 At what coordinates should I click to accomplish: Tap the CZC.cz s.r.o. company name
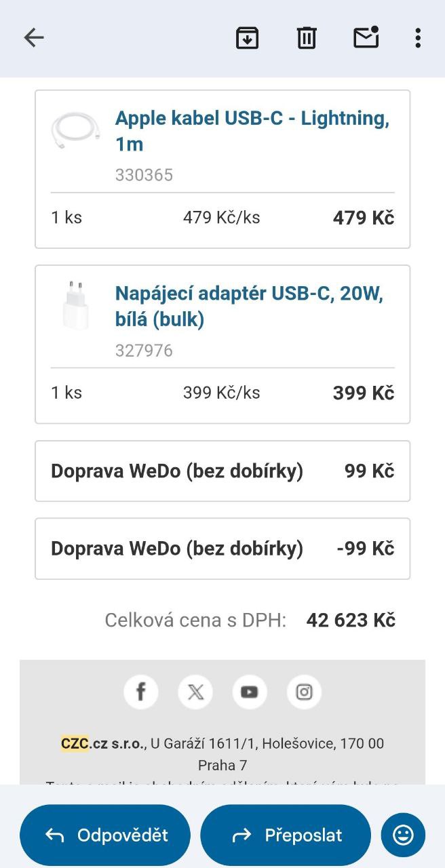tap(102, 743)
